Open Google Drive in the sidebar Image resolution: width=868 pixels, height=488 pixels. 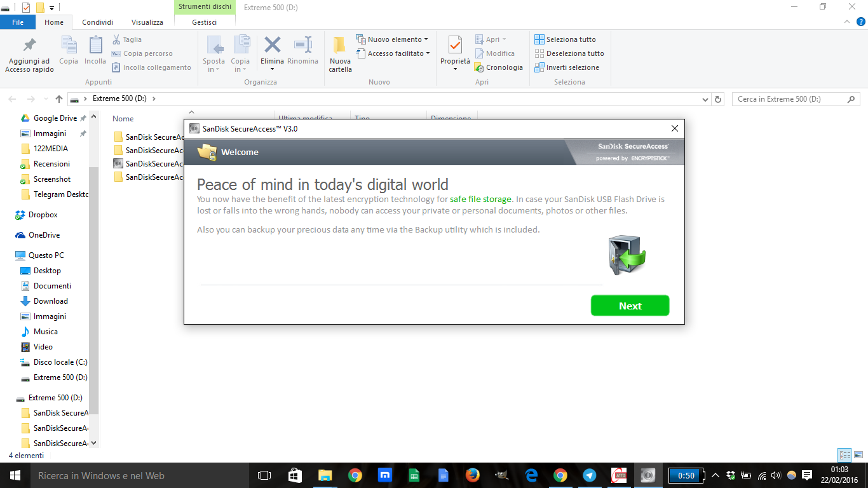[x=50, y=118]
